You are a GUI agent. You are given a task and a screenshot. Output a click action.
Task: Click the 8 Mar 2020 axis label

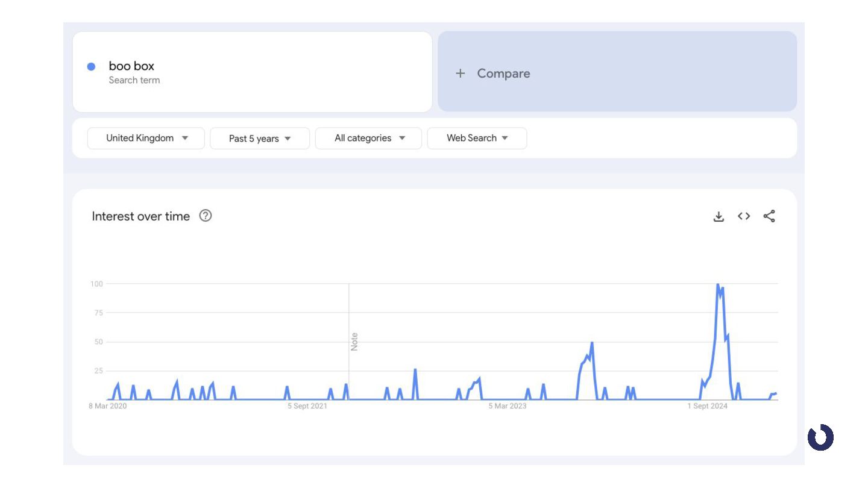[x=108, y=406]
